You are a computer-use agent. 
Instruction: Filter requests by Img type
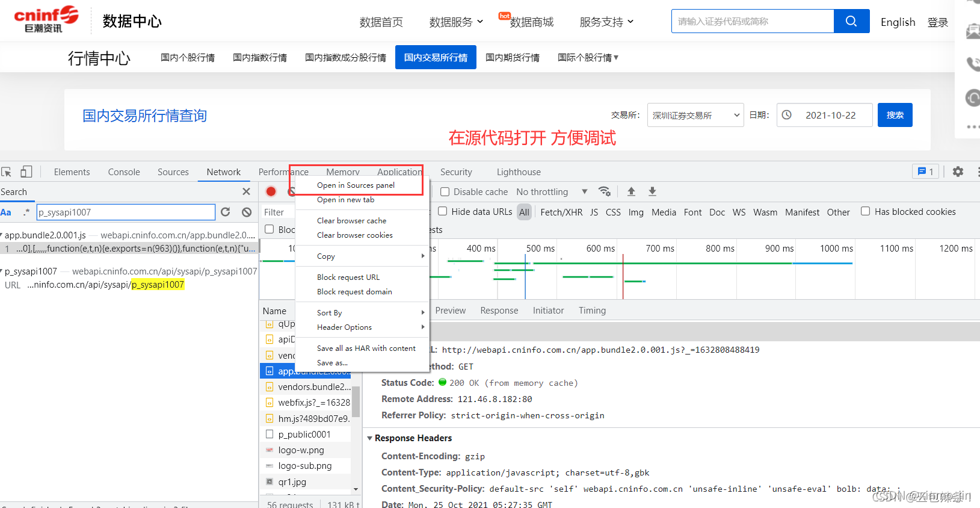coord(636,212)
